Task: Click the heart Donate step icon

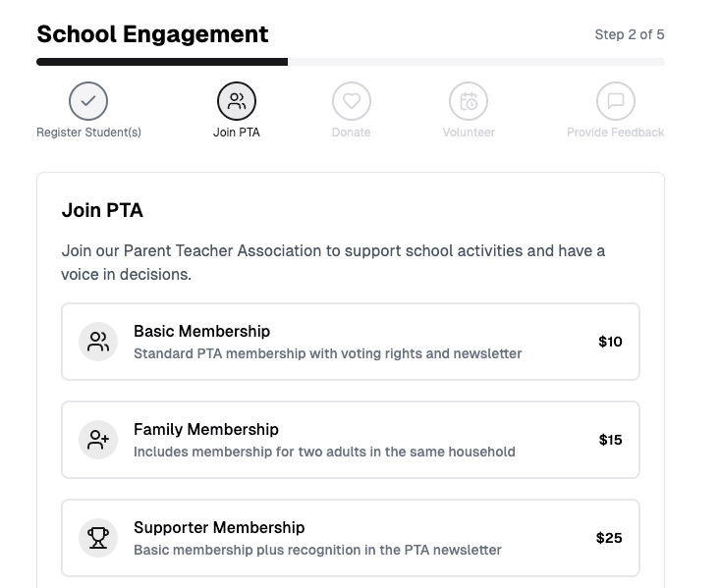Action: click(x=351, y=101)
